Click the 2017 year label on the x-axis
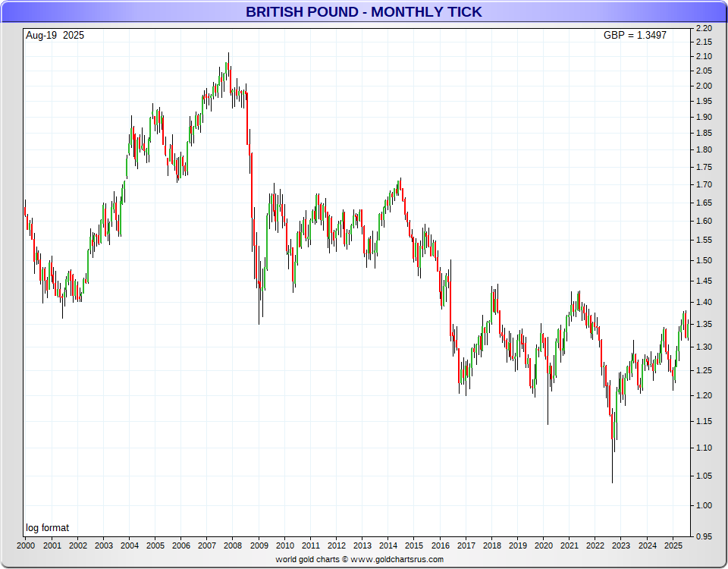 click(x=466, y=545)
